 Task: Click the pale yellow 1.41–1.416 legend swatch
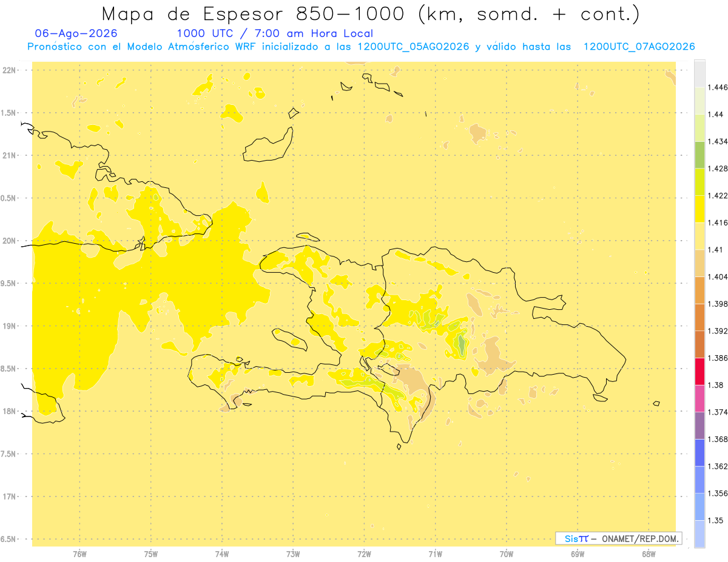tap(699, 236)
